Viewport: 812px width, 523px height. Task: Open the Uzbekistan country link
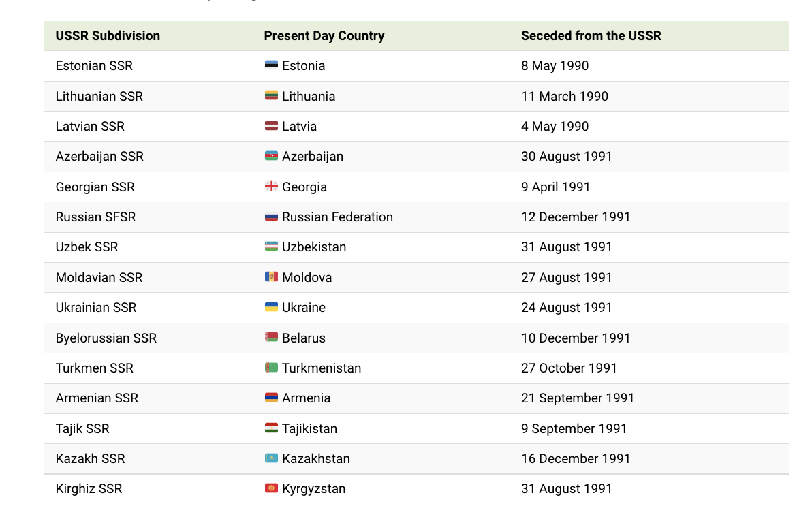click(314, 247)
